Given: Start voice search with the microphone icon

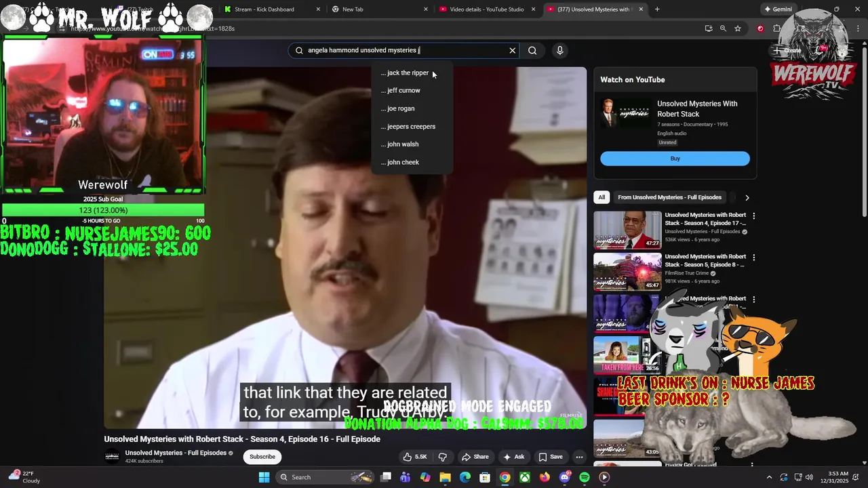Looking at the screenshot, I should pyautogui.click(x=559, y=50).
